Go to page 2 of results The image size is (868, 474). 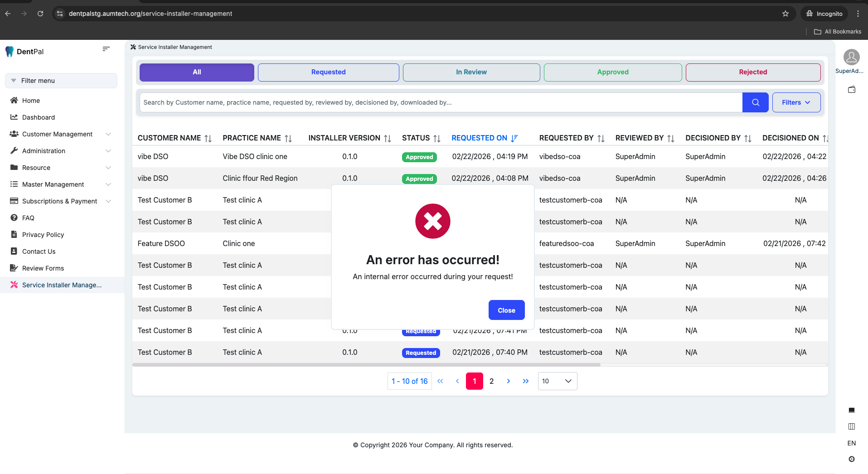[x=491, y=381]
